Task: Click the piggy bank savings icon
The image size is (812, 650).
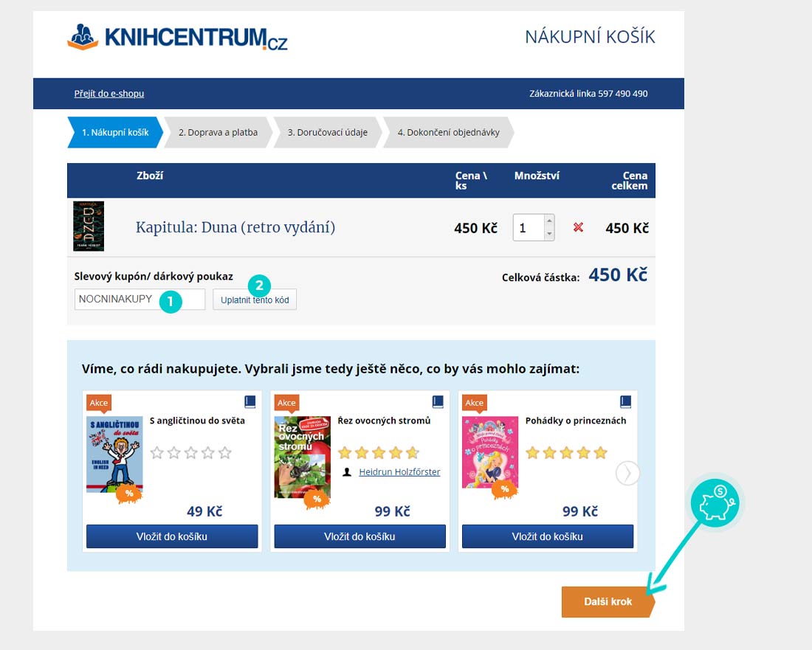Action: coord(718,501)
